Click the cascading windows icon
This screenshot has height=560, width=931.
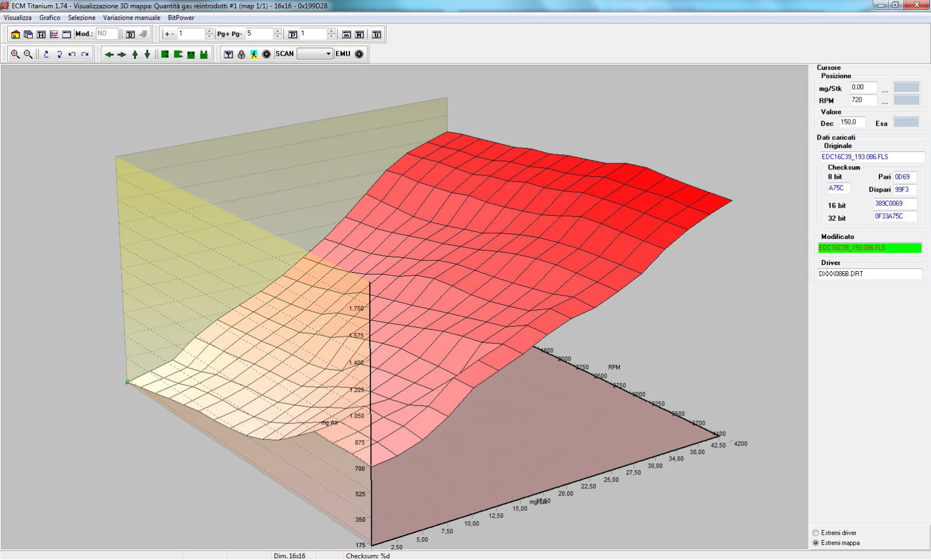pos(28,34)
